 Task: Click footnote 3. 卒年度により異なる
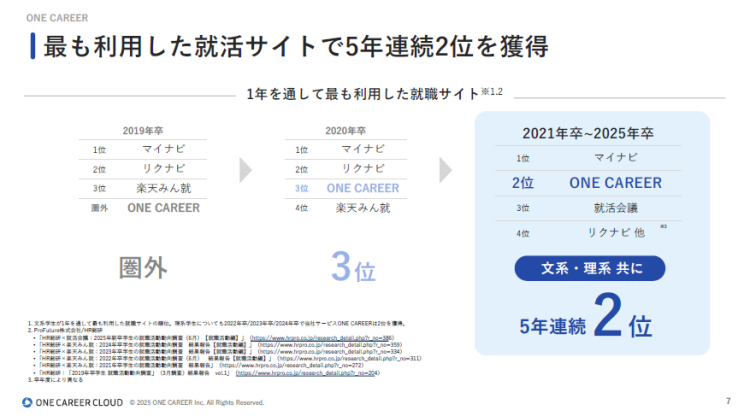pyautogui.click(x=55, y=380)
